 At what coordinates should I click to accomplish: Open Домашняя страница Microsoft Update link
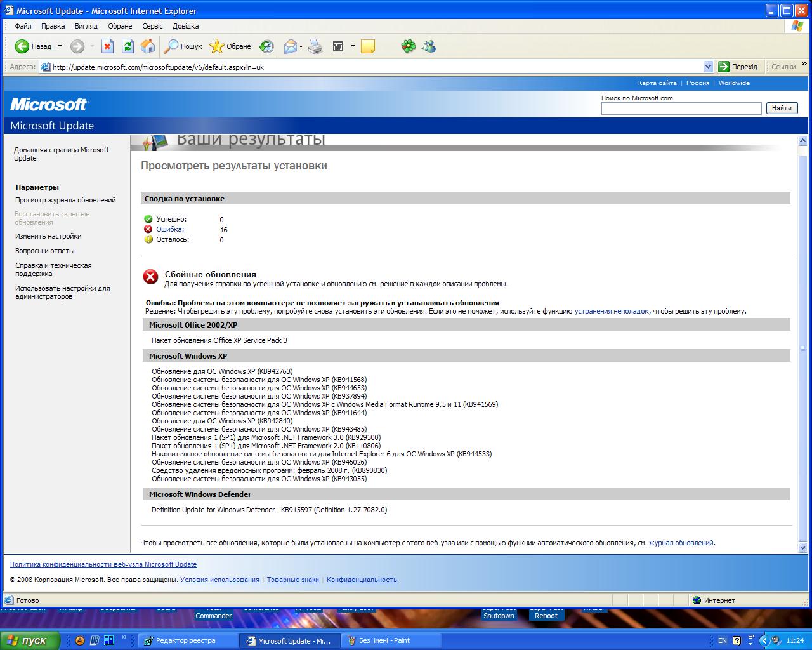[x=62, y=154]
